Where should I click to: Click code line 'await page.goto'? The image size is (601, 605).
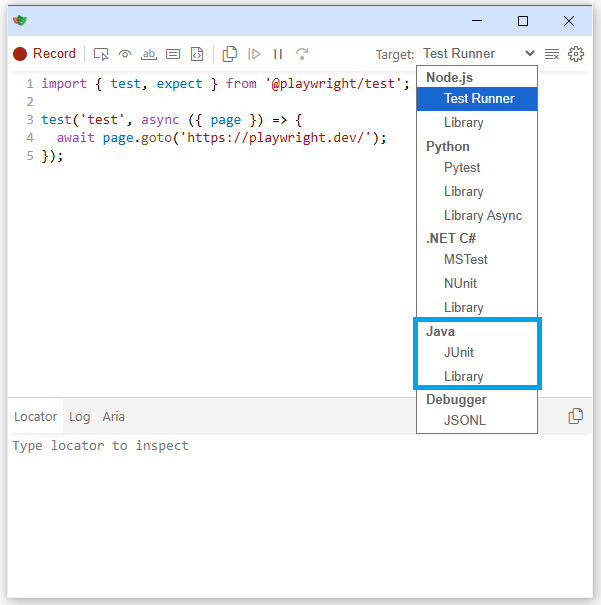coord(221,138)
